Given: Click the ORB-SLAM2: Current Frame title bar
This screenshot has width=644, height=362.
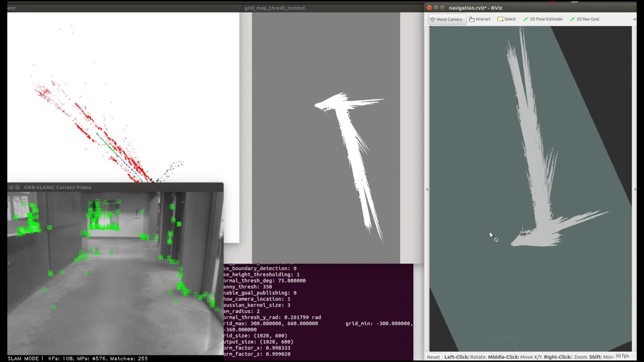Looking at the screenshot, I should pyautogui.click(x=115, y=187).
